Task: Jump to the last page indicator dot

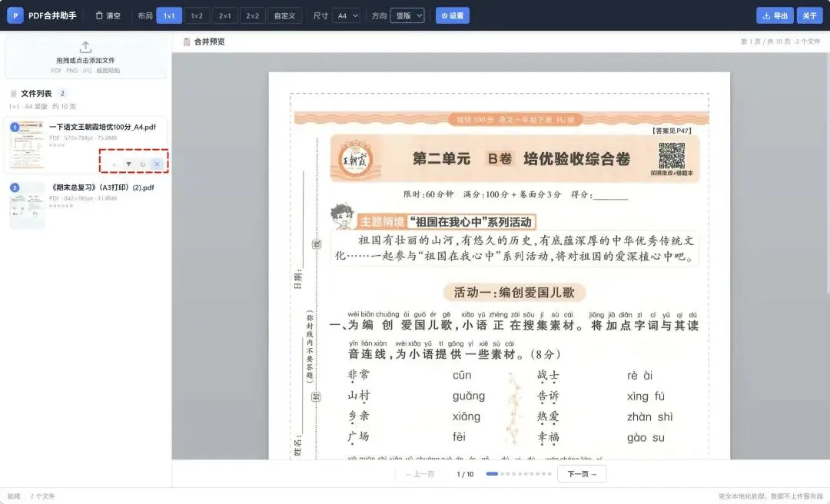Action: tap(549, 474)
